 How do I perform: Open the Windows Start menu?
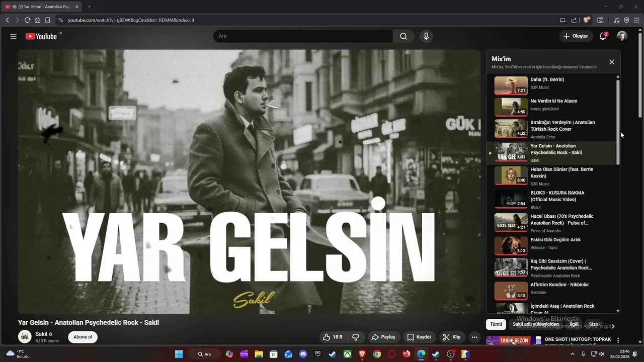coord(179,354)
